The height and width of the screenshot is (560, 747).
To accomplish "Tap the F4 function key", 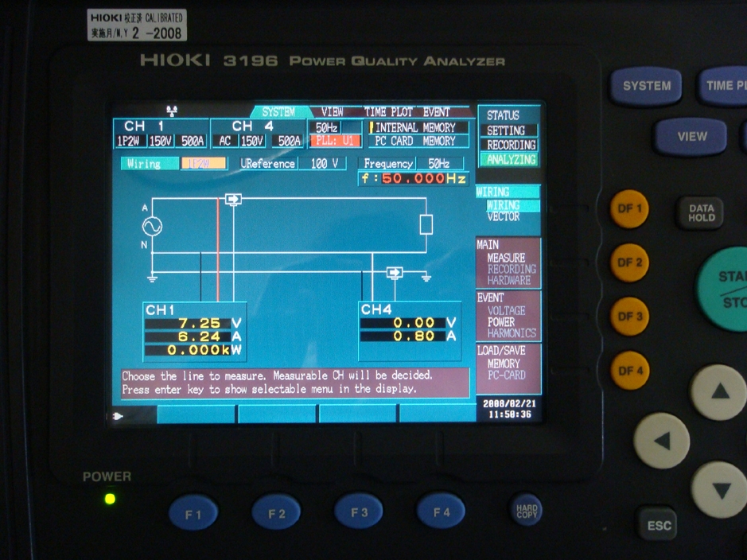I will click(x=442, y=511).
